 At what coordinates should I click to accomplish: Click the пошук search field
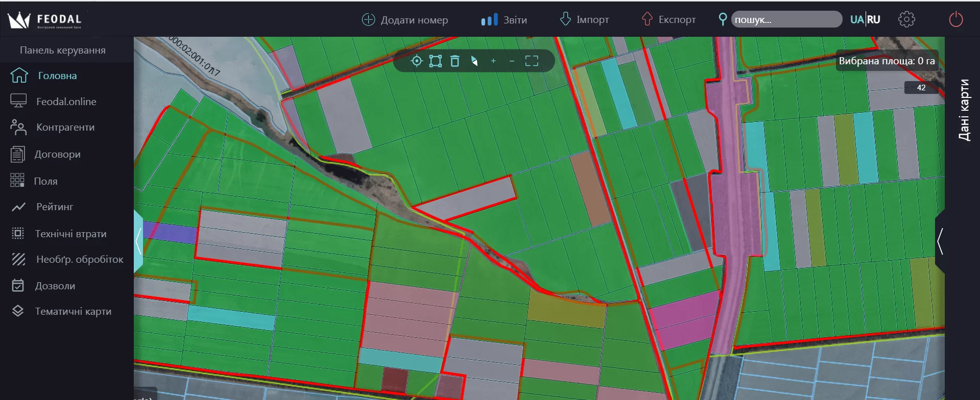pyautogui.click(x=785, y=19)
